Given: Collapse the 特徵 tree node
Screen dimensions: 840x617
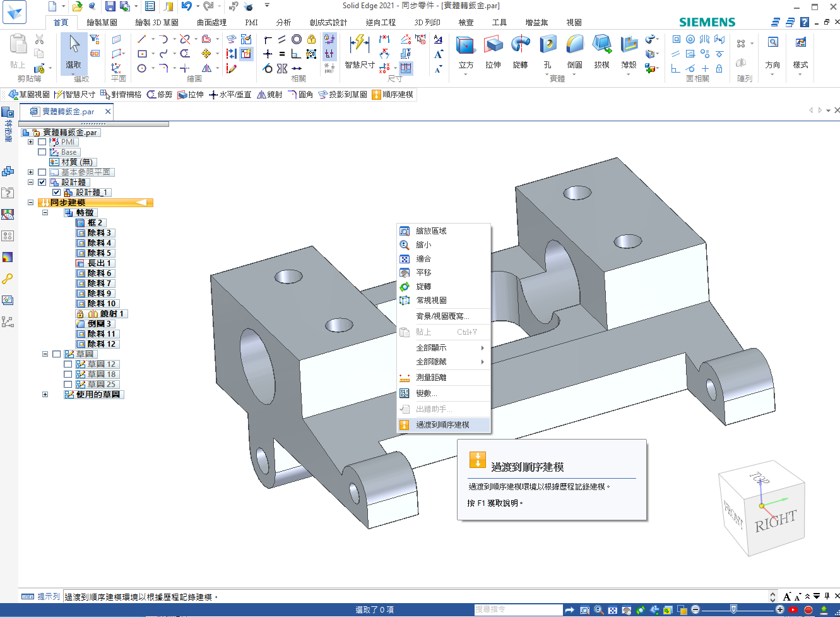Looking at the screenshot, I should (45, 213).
